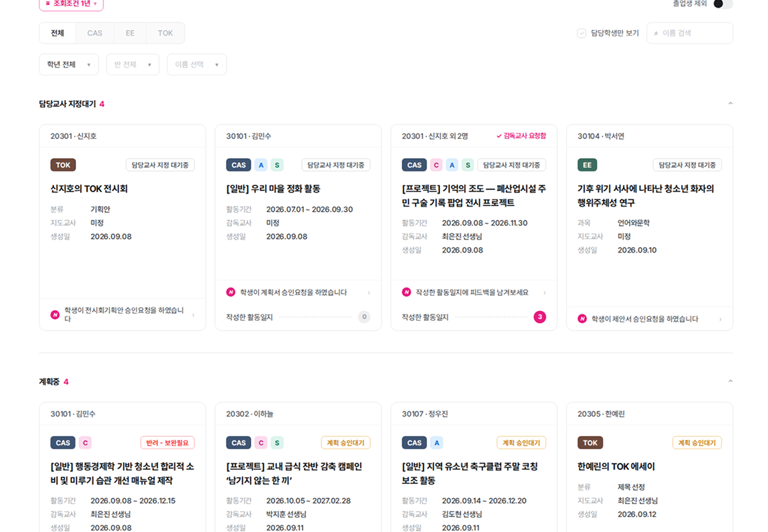Switch to the EE tab

pyautogui.click(x=130, y=33)
